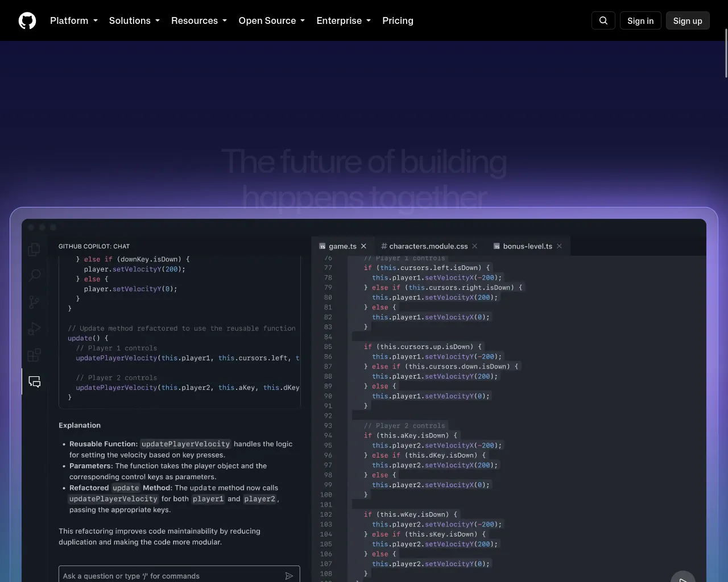The width and height of the screenshot is (728, 582).
Task: Select the Search magnifier in editor sidebar
Action: click(x=34, y=276)
